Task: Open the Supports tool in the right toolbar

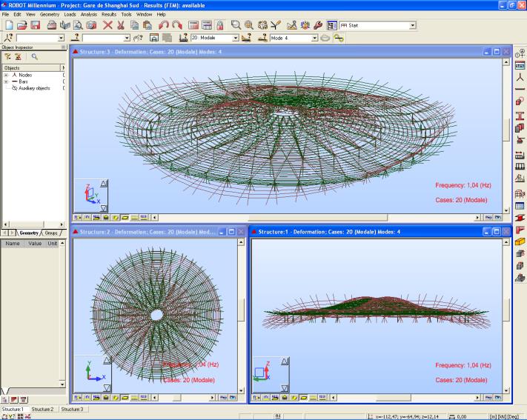Action: tap(520, 140)
